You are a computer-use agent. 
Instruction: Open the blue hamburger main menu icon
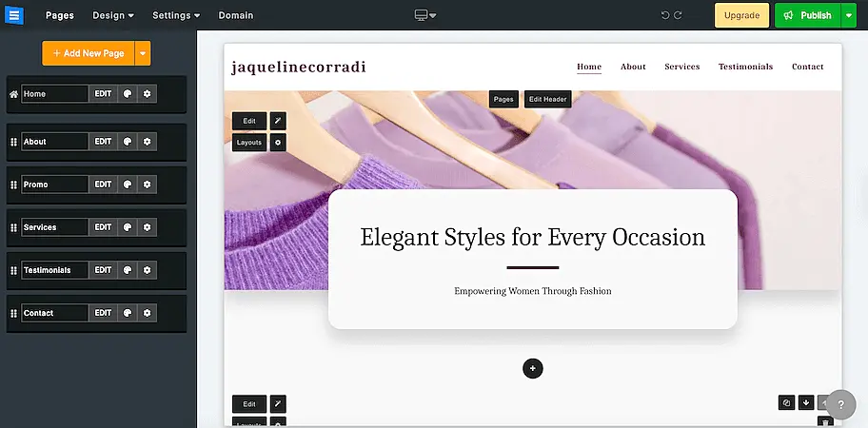pos(14,15)
